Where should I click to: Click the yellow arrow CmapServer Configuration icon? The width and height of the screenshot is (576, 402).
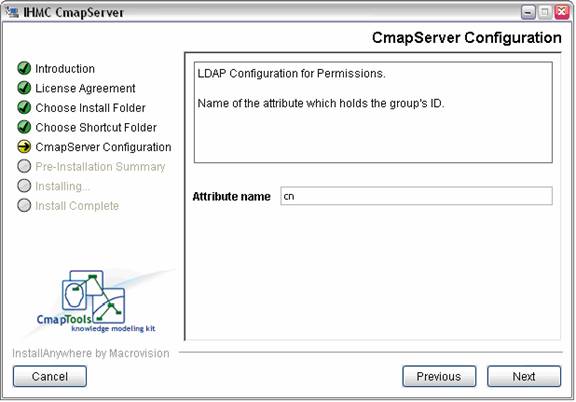coord(24,147)
